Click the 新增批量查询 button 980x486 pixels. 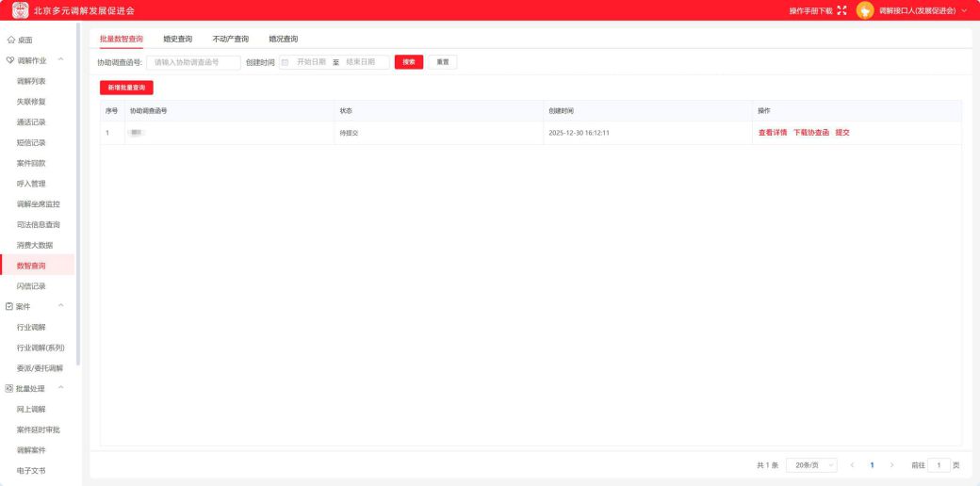coord(126,88)
